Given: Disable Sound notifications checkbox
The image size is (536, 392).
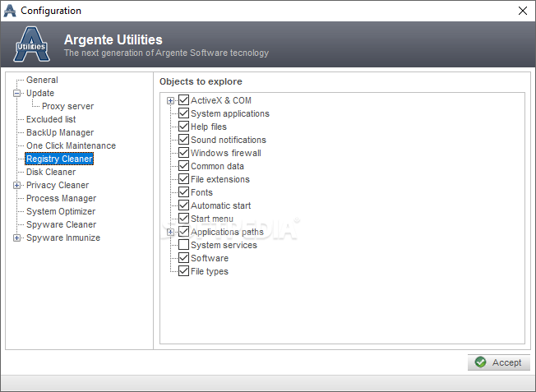Looking at the screenshot, I should [x=183, y=140].
